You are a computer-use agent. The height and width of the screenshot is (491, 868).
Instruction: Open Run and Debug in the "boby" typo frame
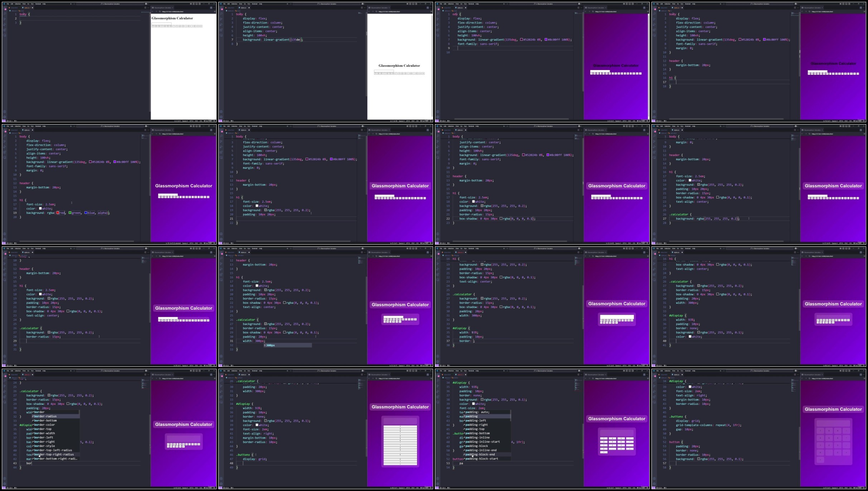click(5, 24)
